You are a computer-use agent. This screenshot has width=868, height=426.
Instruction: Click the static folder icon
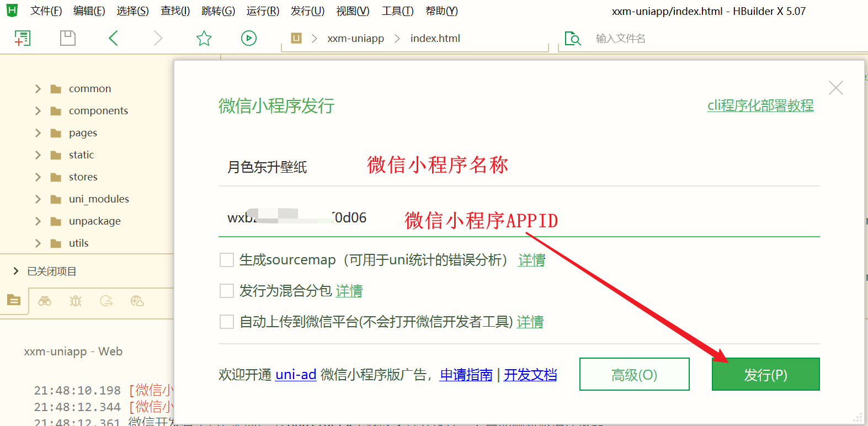pyautogui.click(x=56, y=155)
